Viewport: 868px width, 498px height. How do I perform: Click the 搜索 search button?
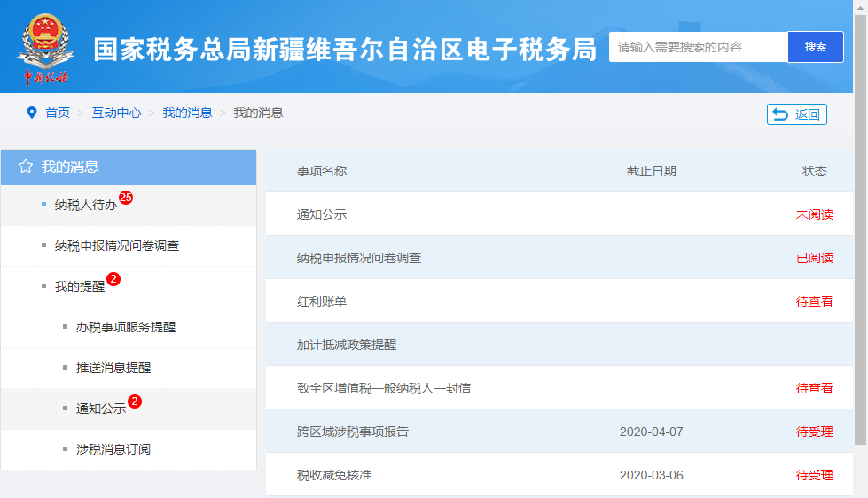[816, 47]
